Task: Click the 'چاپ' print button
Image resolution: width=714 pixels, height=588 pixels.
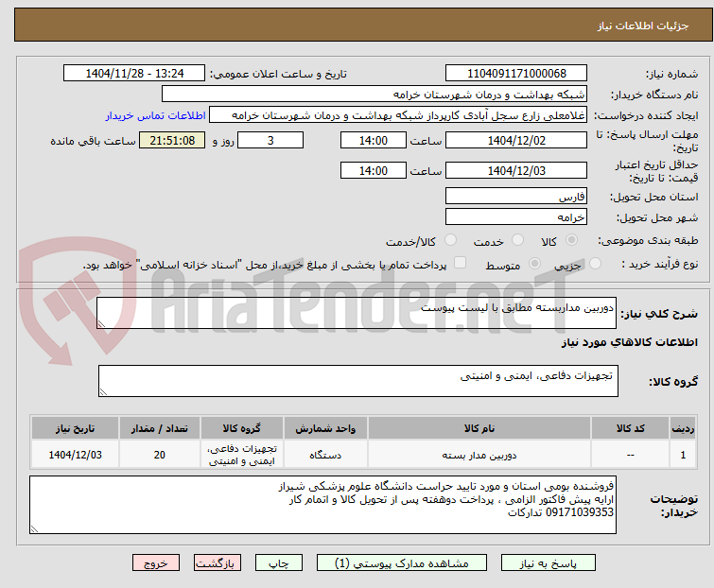Action: (279, 563)
